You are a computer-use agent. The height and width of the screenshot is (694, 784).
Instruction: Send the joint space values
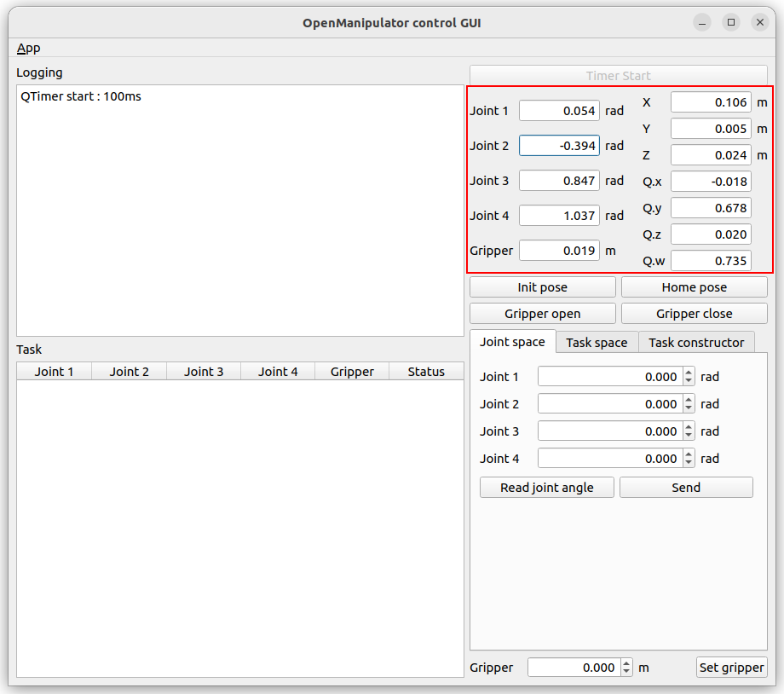[686, 488]
